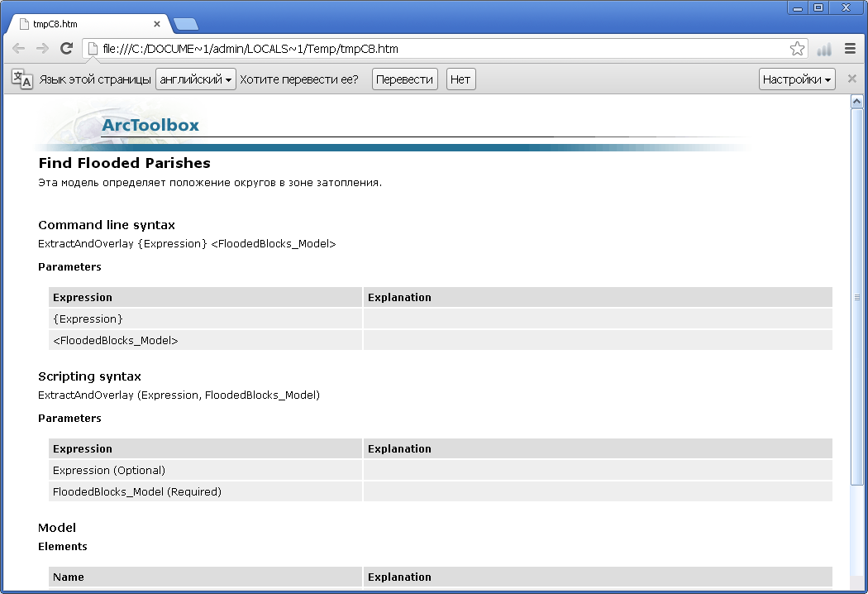The height and width of the screenshot is (594, 868).
Task: Click the FloodedBlocks_Model (Required) cell
Action: click(205, 491)
